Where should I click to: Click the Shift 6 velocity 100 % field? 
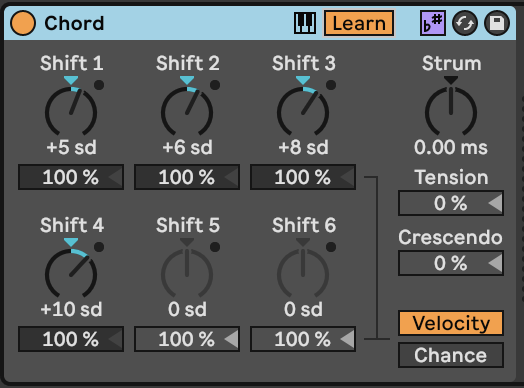[x=303, y=339]
